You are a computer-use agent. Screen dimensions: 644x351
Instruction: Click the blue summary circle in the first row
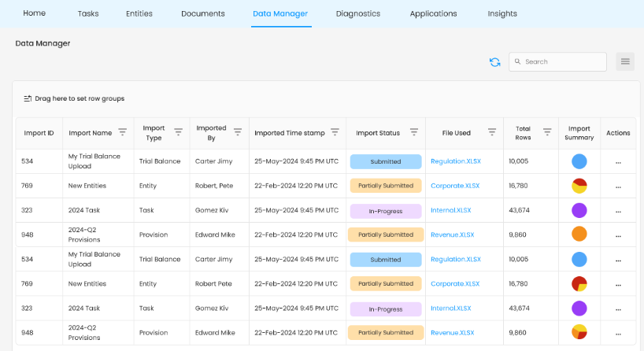[x=579, y=161]
